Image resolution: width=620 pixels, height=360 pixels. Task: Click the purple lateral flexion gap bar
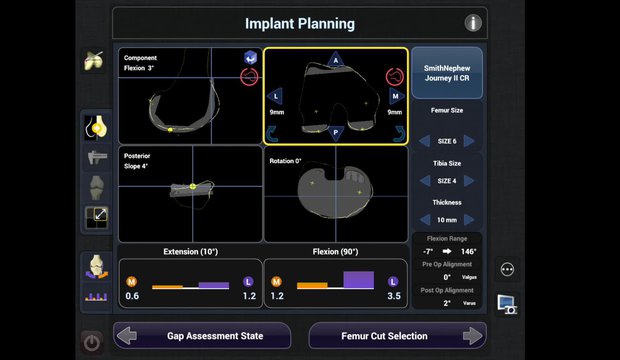(x=359, y=280)
